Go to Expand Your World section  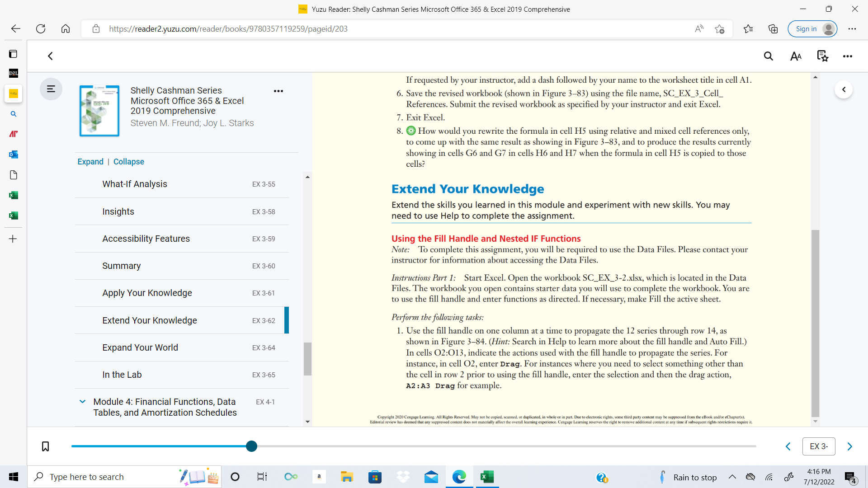coord(182,347)
